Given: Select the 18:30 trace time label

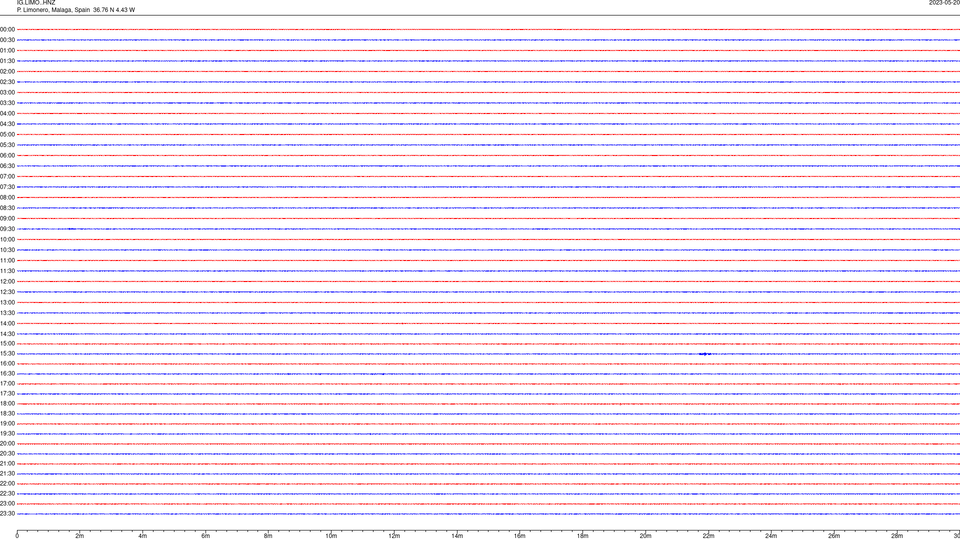Looking at the screenshot, I should click(x=7, y=414).
